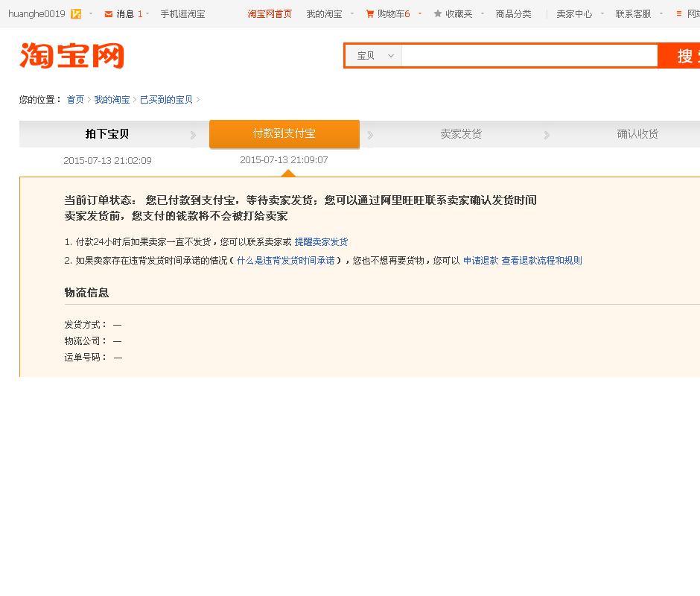
Task: Open 卖家中心 in the top bar
Action: click(574, 14)
